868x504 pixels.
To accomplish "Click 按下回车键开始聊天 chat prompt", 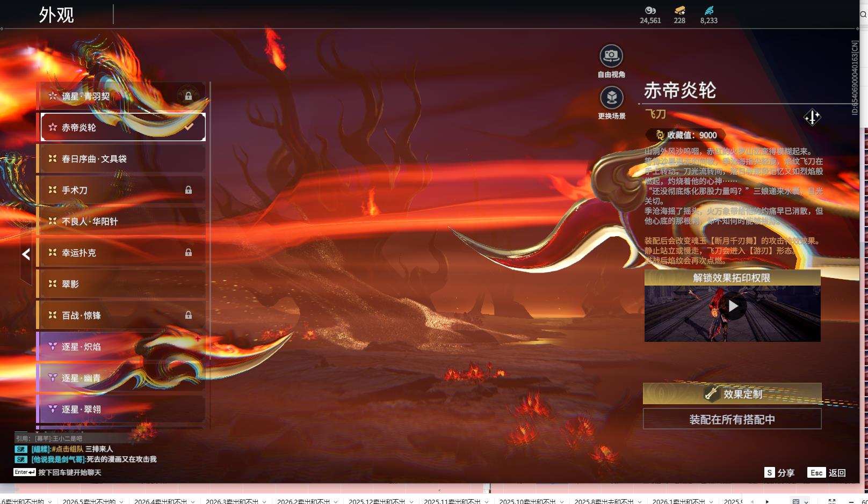I will (70, 472).
